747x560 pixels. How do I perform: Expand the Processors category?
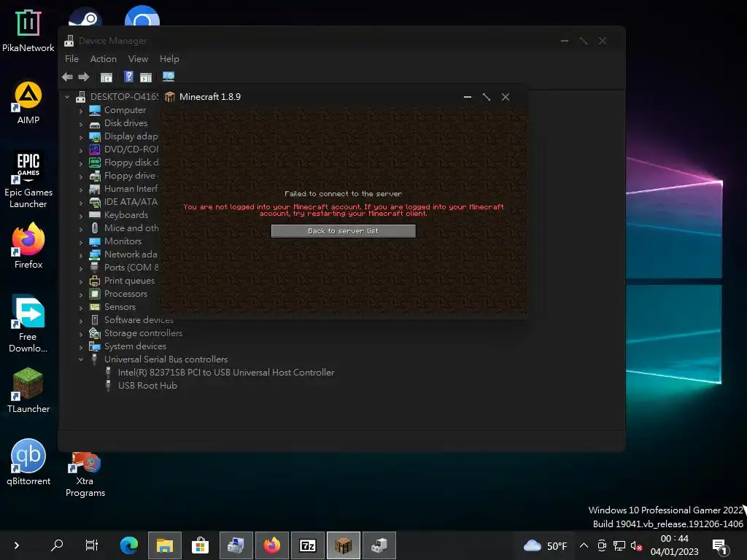(x=80, y=295)
